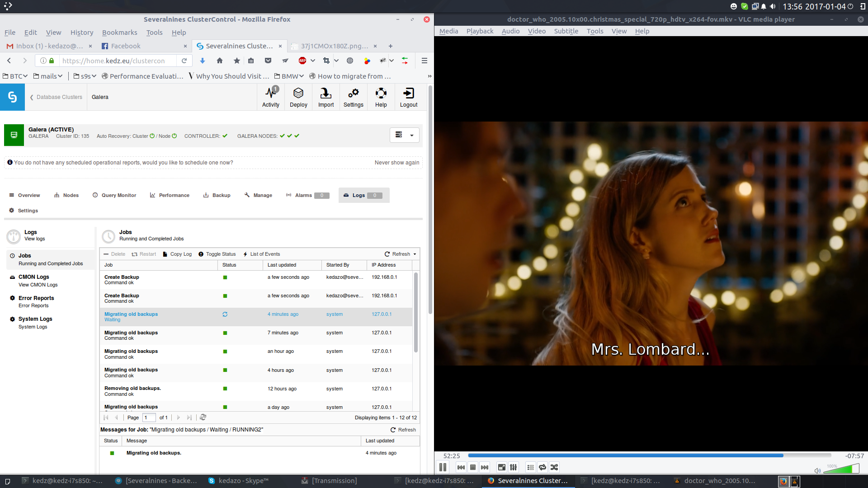
Task: Toggle shuffle mode in VLC
Action: [x=554, y=467]
